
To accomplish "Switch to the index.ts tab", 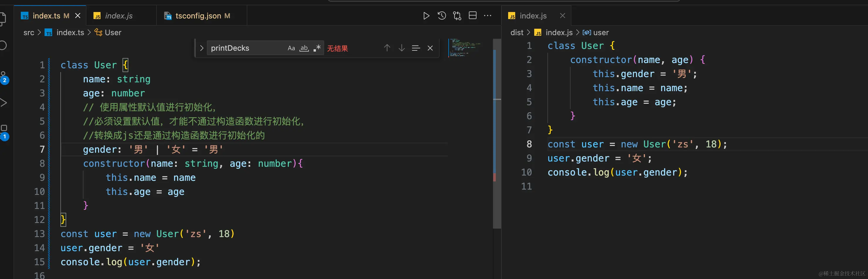I will [x=50, y=16].
